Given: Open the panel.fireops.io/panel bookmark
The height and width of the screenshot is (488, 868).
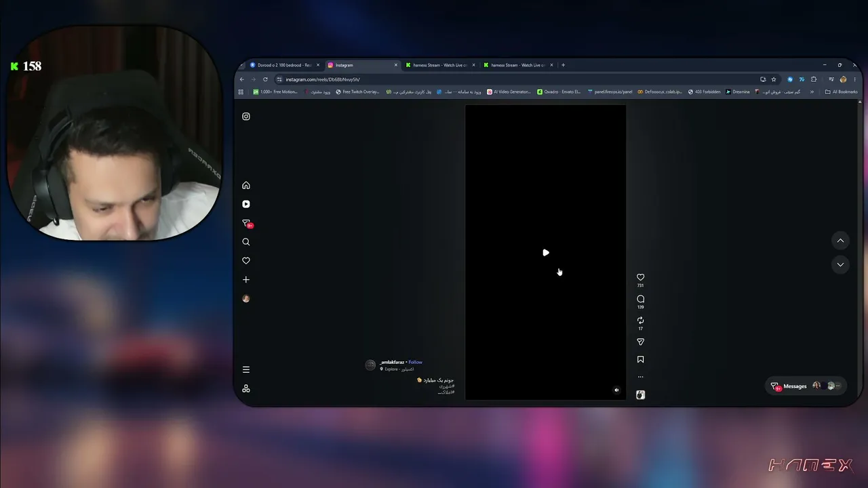Looking at the screenshot, I should [x=610, y=91].
